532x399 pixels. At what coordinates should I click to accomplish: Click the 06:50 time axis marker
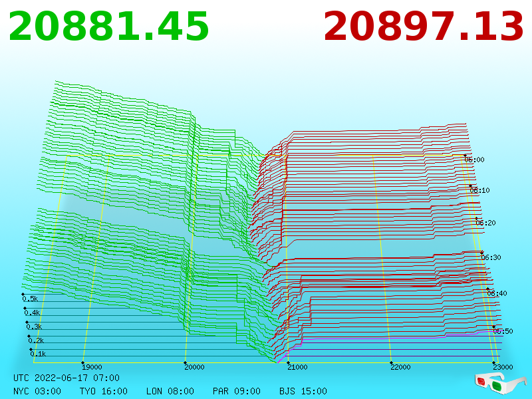point(503,331)
